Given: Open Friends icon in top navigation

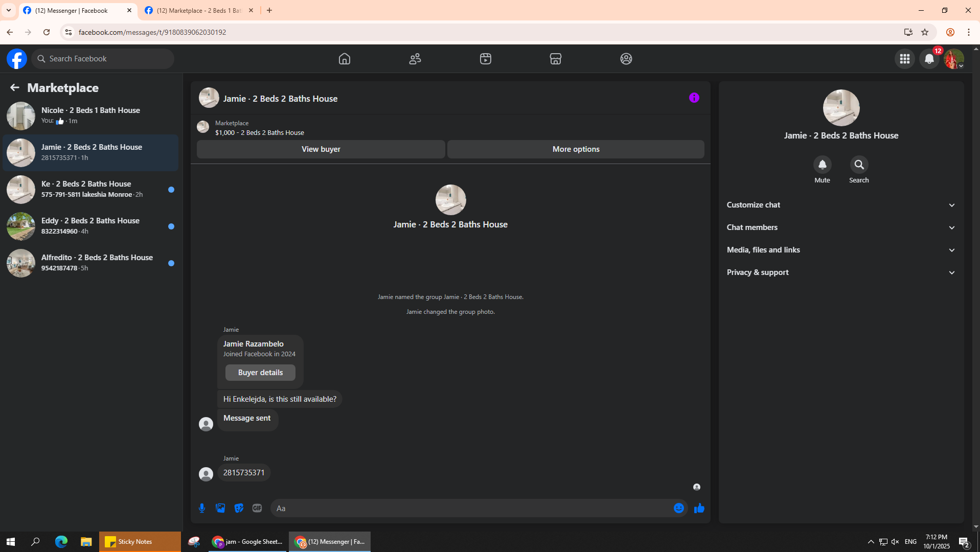Looking at the screenshot, I should click(x=415, y=59).
